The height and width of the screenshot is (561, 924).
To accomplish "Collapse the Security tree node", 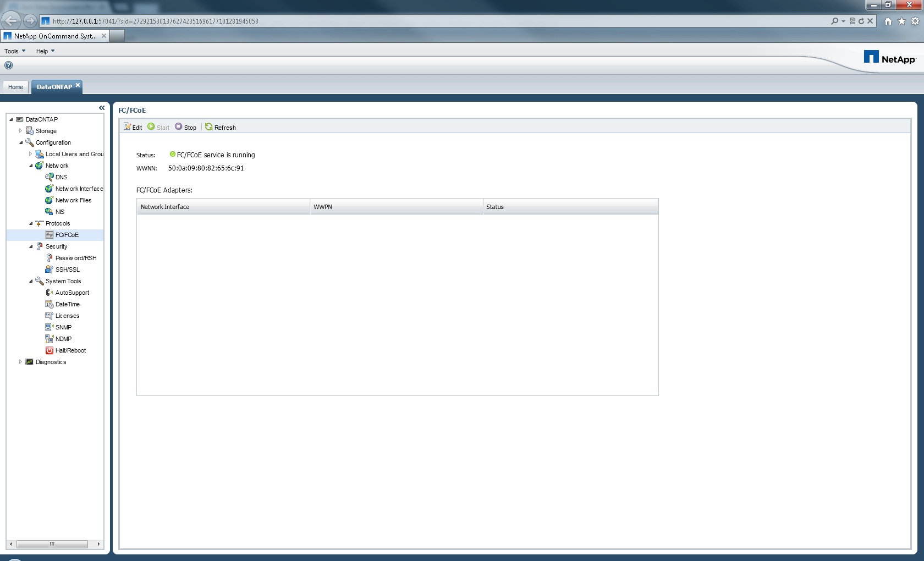I will pos(31,246).
